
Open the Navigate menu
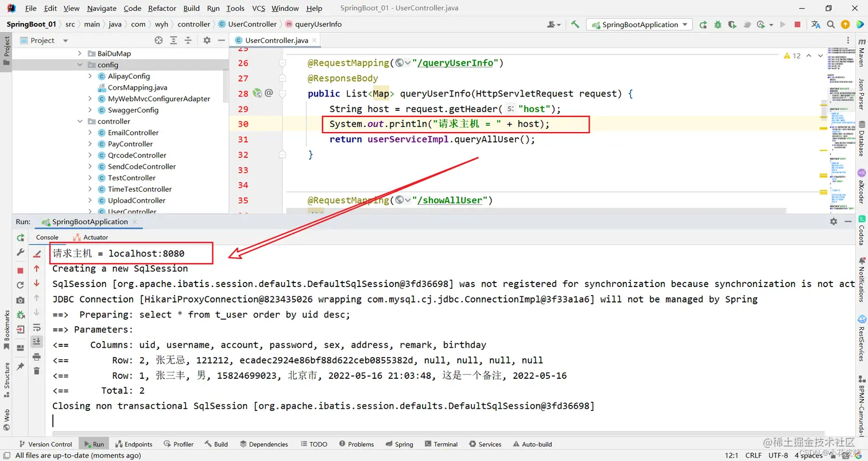100,8
